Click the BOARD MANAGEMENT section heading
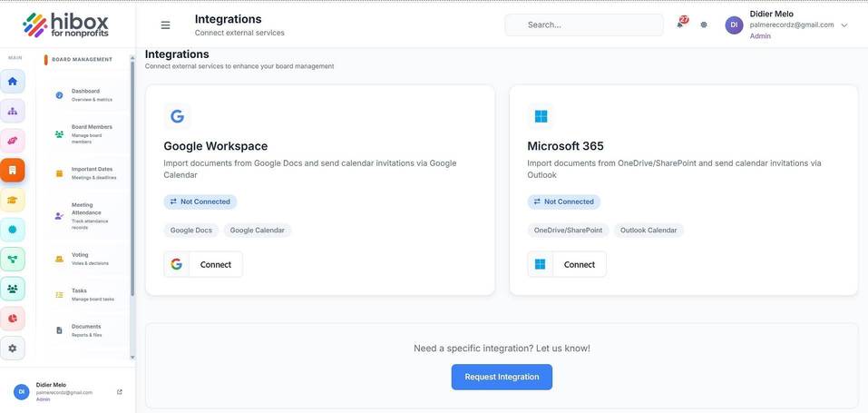This screenshot has width=868, height=413. [x=82, y=59]
